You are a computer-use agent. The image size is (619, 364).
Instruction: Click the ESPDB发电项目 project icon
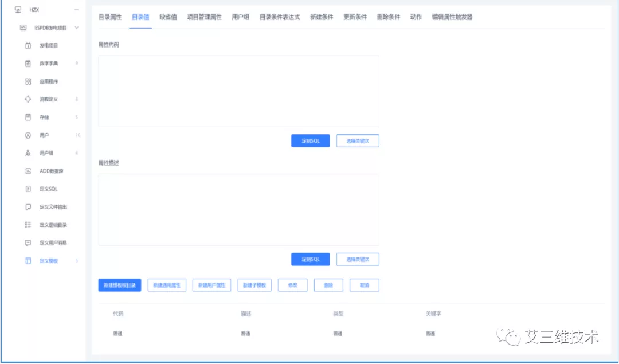click(23, 28)
